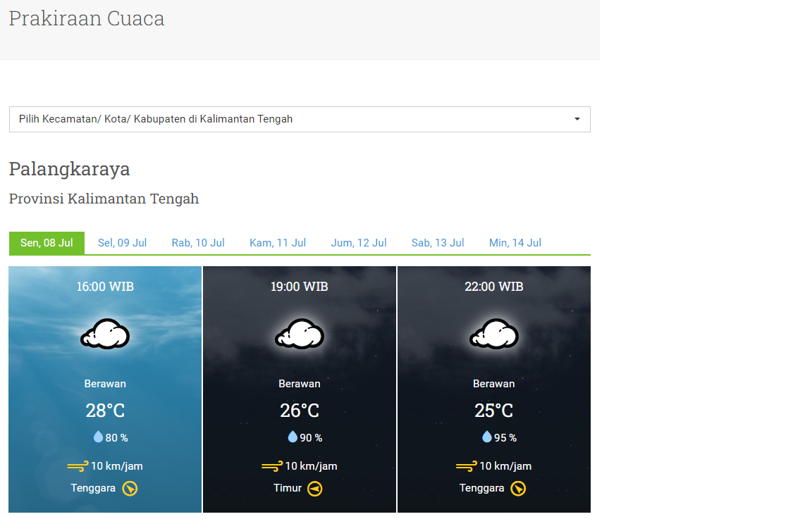This screenshot has height=519, width=812.
Task: Click the Timur compass direction icon
Action: (x=315, y=489)
